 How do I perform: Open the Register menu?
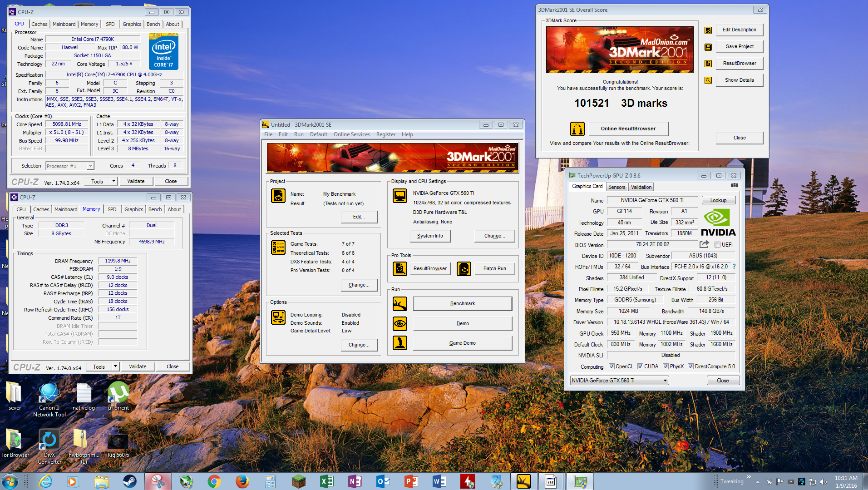coord(386,134)
